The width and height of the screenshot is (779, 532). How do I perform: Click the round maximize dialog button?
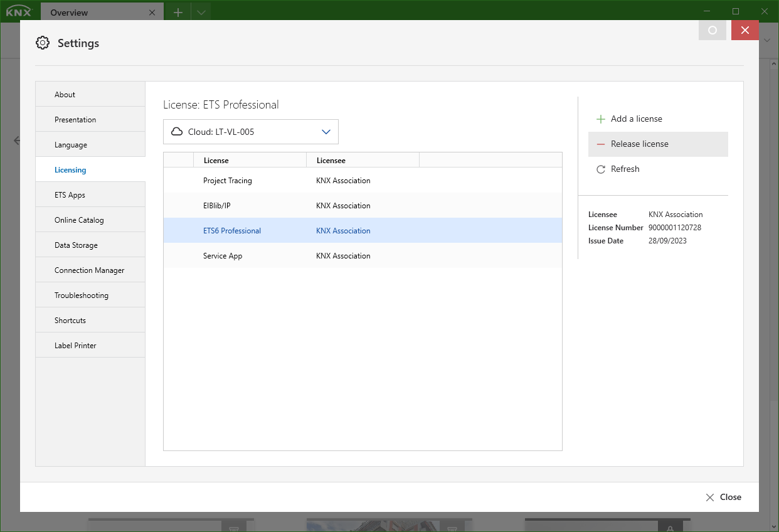coord(713,30)
